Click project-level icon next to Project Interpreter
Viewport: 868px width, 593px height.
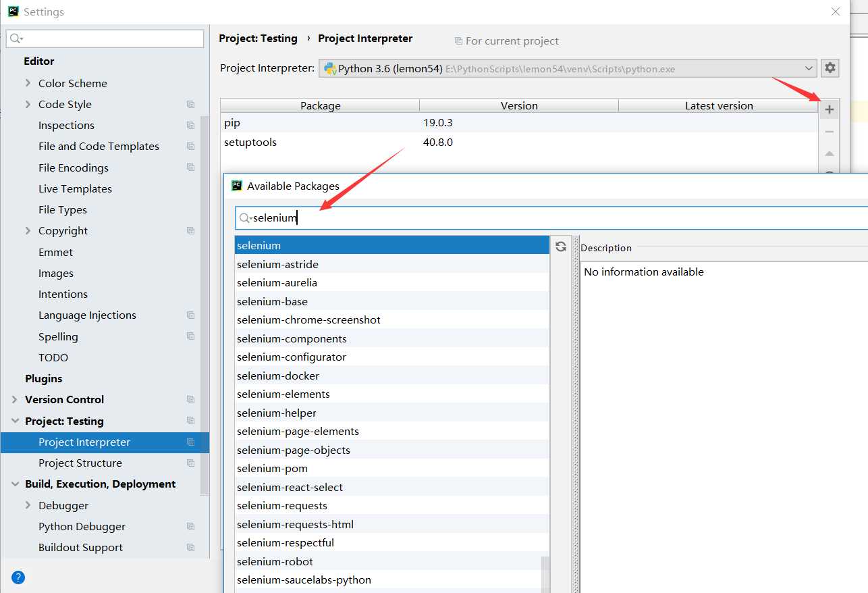[191, 442]
